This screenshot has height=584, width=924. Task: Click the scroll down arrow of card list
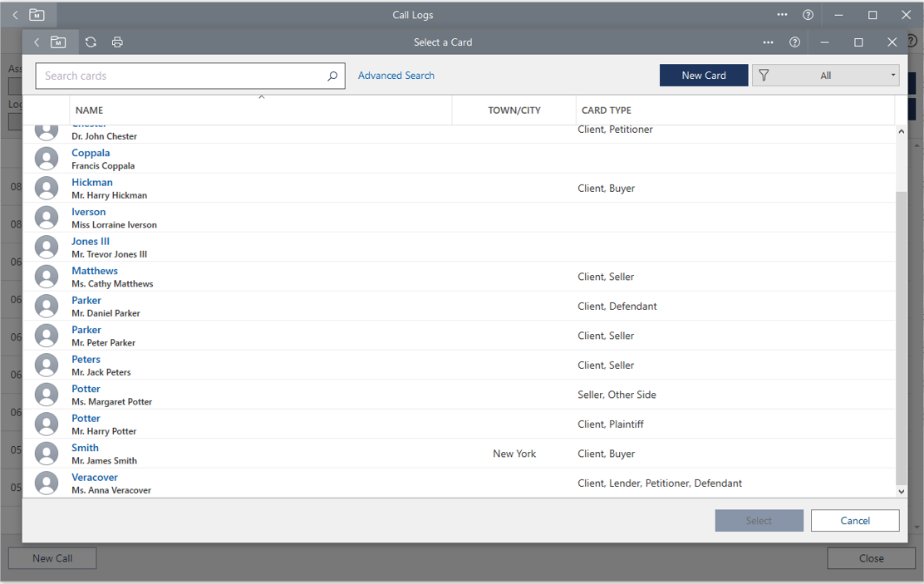[902, 491]
